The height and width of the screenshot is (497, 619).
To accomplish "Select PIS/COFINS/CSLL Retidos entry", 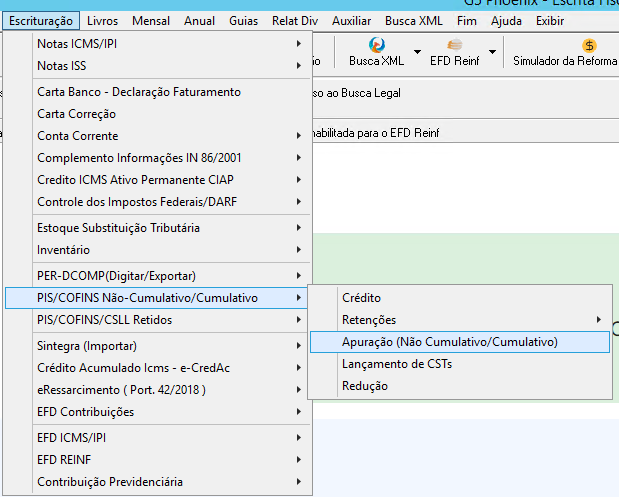I will click(158, 320).
